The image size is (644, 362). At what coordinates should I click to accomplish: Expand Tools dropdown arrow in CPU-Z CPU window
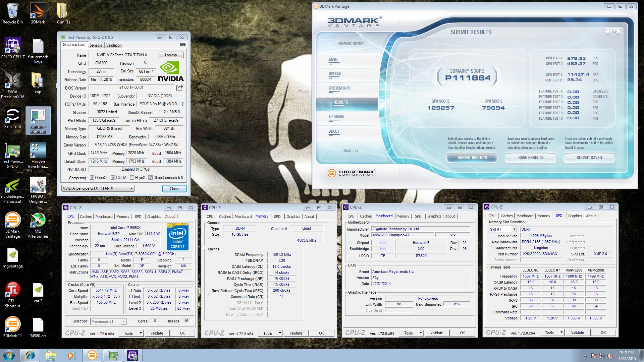(141, 333)
